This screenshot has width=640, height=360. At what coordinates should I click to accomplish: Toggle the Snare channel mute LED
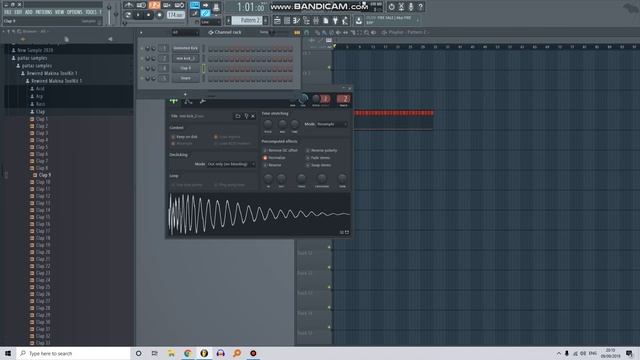tap(142, 78)
